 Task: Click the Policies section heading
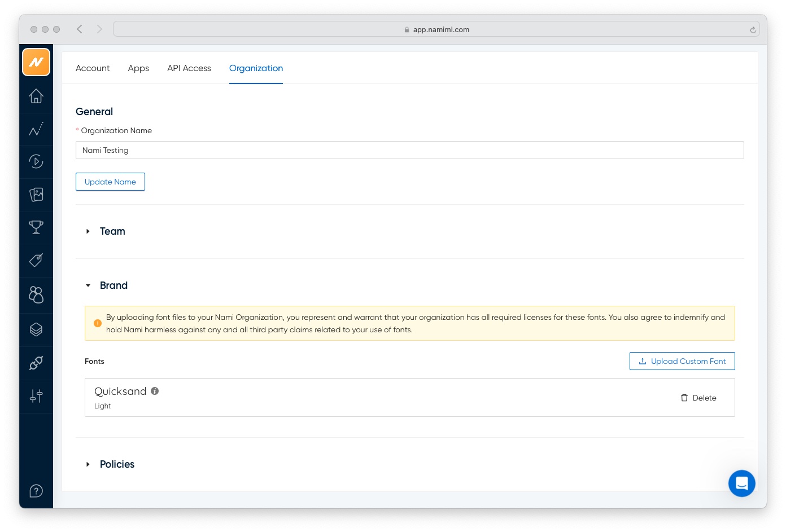pyautogui.click(x=117, y=464)
